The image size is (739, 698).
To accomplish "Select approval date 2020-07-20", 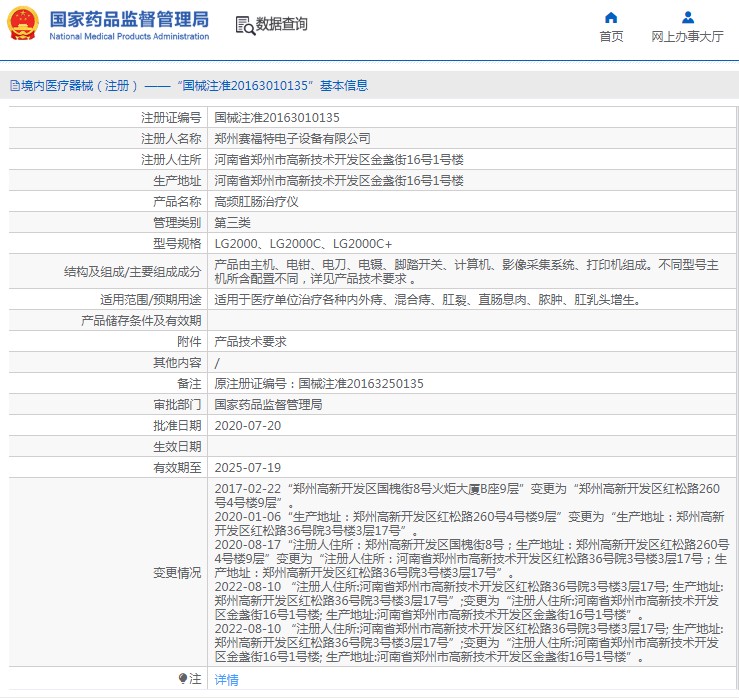I will [247, 426].
